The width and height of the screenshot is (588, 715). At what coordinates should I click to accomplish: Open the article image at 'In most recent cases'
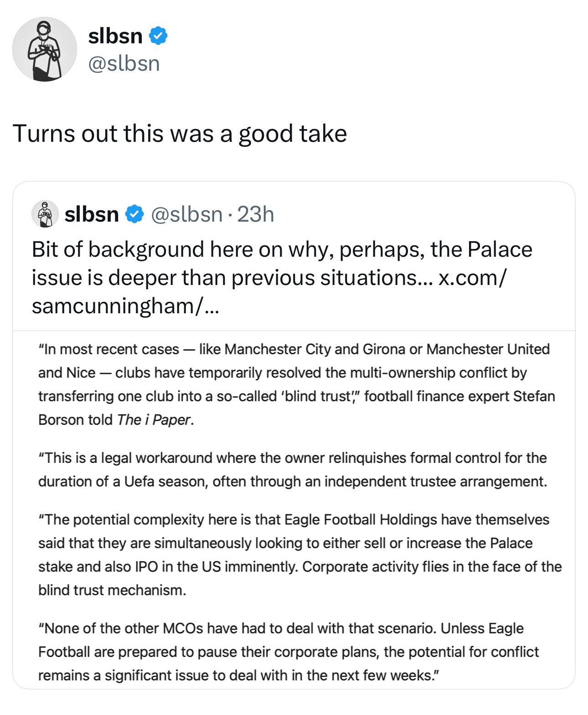tap(294, 509)
